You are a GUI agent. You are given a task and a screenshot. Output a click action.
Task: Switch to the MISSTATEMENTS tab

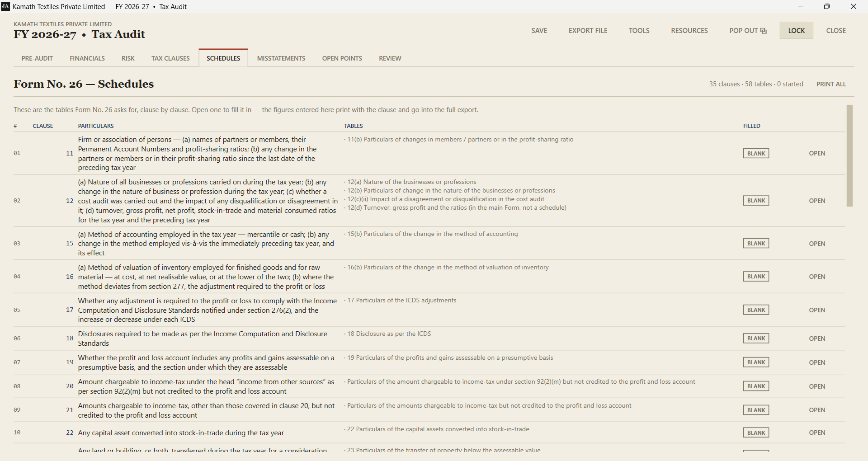(x=281, y=58)
